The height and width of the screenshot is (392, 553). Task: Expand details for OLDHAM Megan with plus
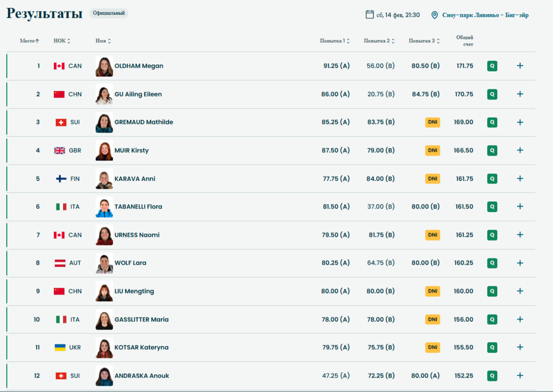(520, 66)
